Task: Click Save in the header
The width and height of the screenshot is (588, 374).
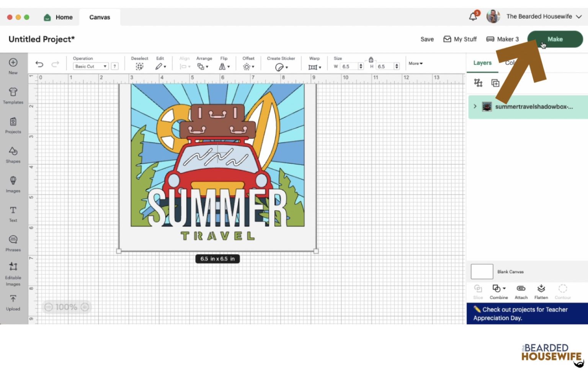Action: tap(427, 39)
